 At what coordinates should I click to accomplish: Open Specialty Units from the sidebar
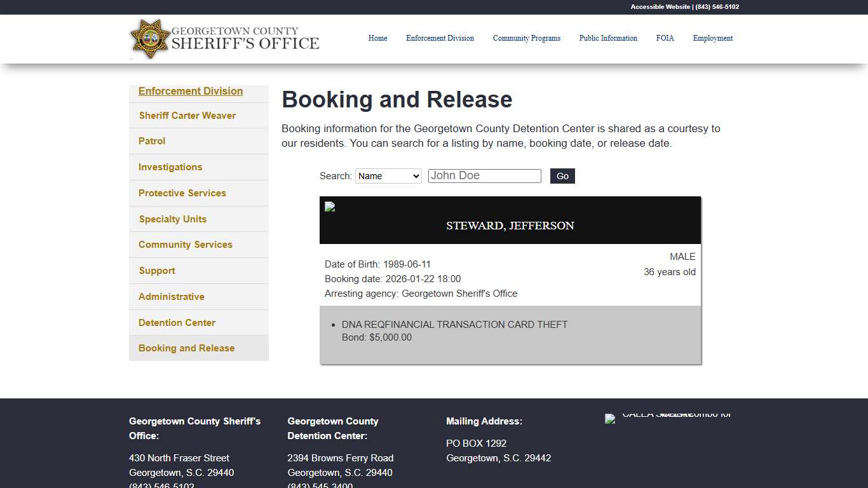(x=172, y=219)
